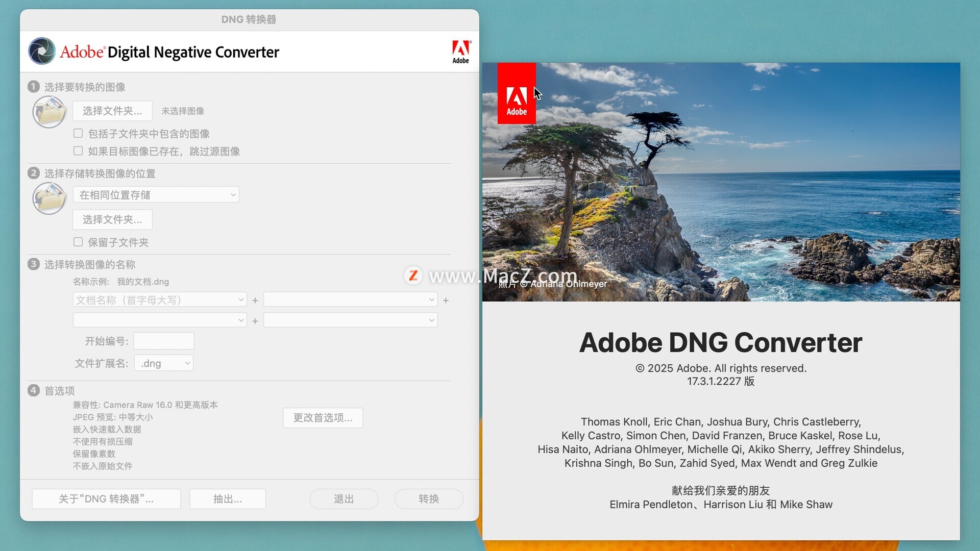
Task: Click the DNG 转换器 window title bar
Action: point(249,19)
